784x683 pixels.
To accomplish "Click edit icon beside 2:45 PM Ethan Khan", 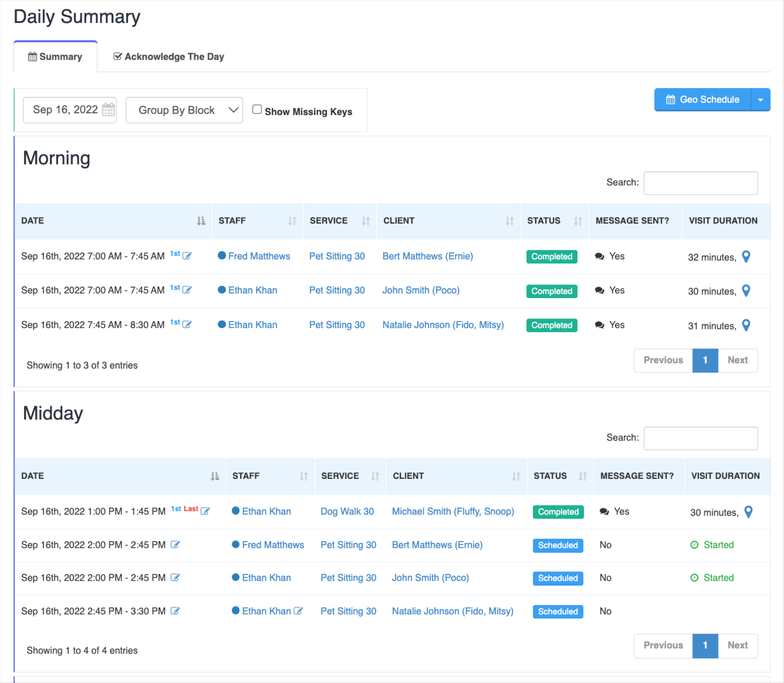I will [298, 611].
